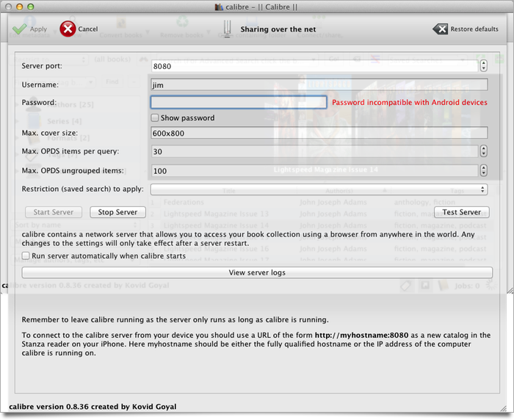Screen dimensions: 514x420
Task: Click the Cancel label text
Action: (88, 29)
